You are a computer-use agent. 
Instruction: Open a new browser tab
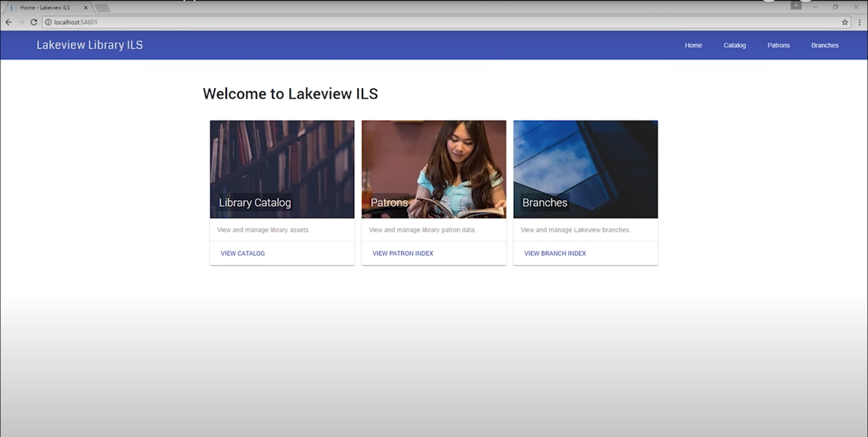tap(103, 8)
